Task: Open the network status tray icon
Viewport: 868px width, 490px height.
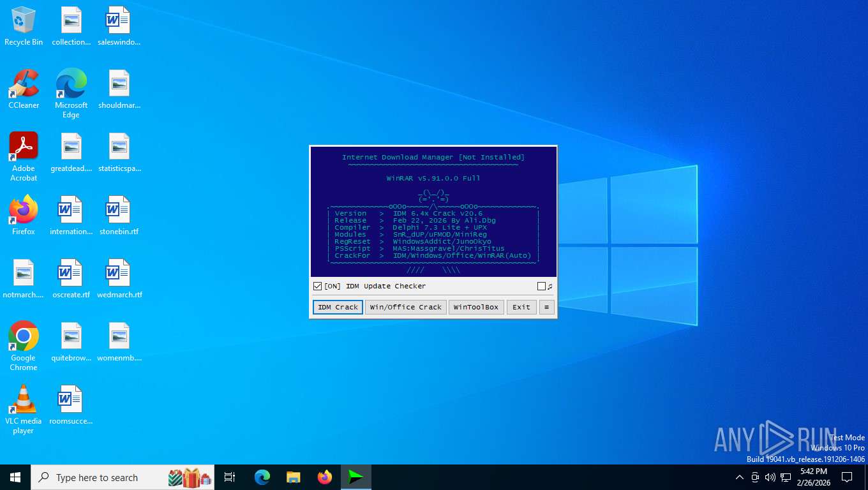Action: pos(786,477)
